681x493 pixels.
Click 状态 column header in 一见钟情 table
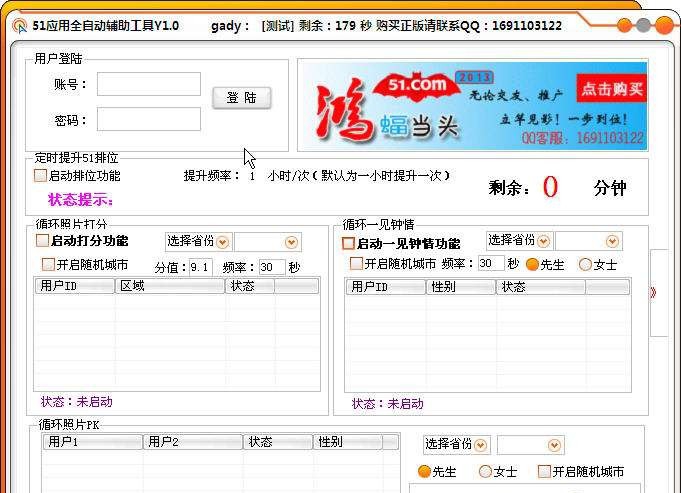pos(541,287)
